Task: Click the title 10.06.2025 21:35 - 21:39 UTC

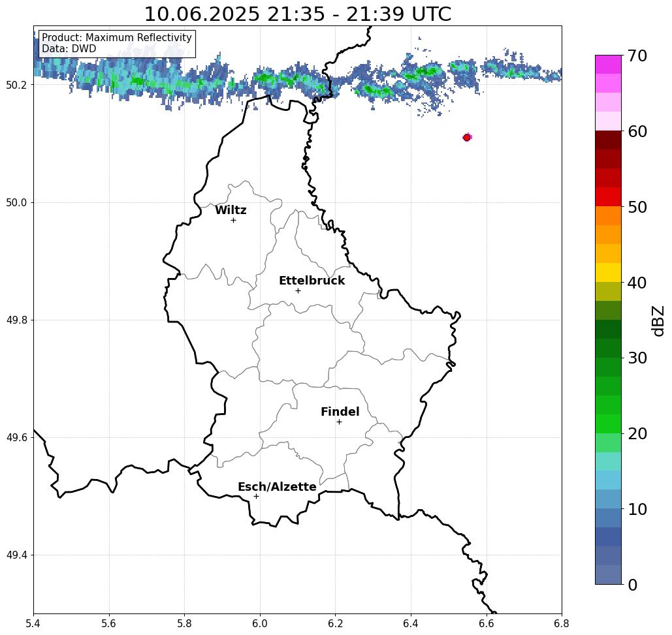Action: tap(297, 14)
